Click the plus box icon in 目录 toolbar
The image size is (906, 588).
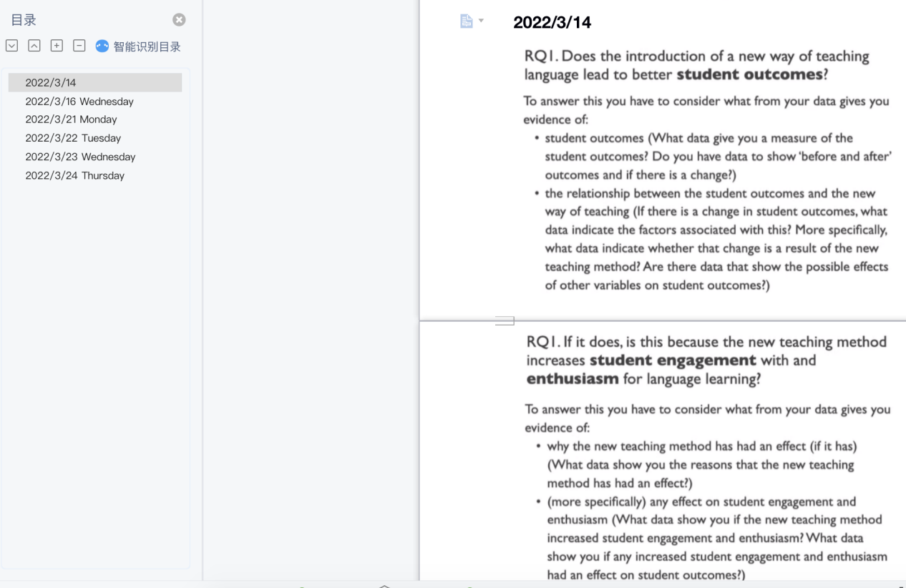point(57,46)
